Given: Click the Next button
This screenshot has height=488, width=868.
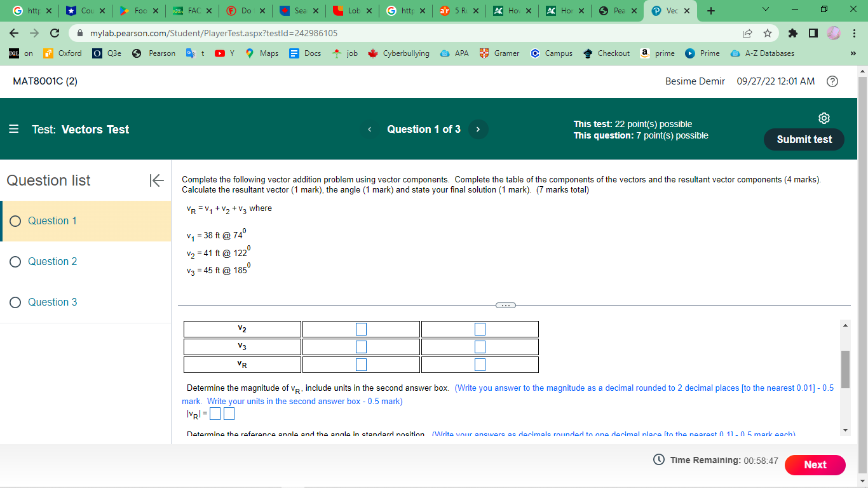Looking at the screenshot, I should (815, 464).
